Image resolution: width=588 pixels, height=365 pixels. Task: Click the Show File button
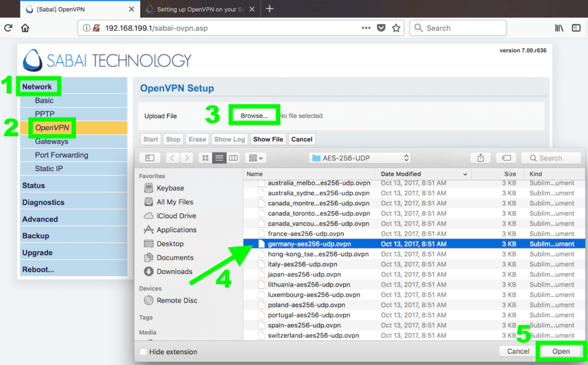[x=268, y=139]
